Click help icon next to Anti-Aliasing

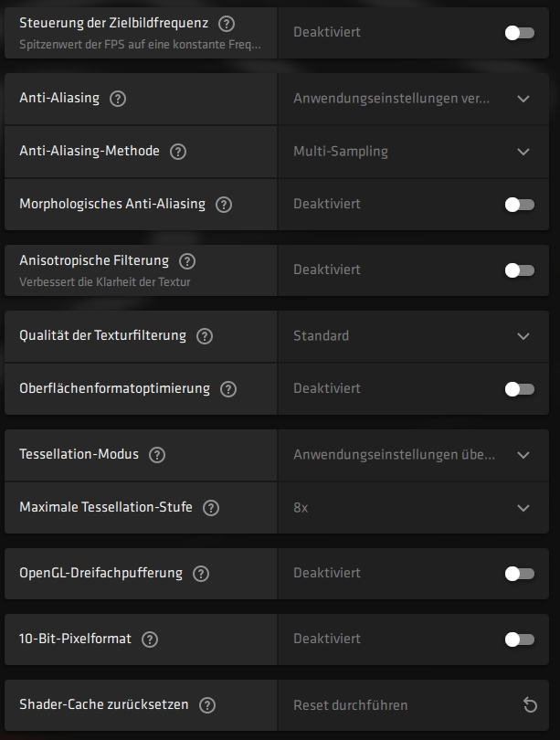(x=118, y=99)
